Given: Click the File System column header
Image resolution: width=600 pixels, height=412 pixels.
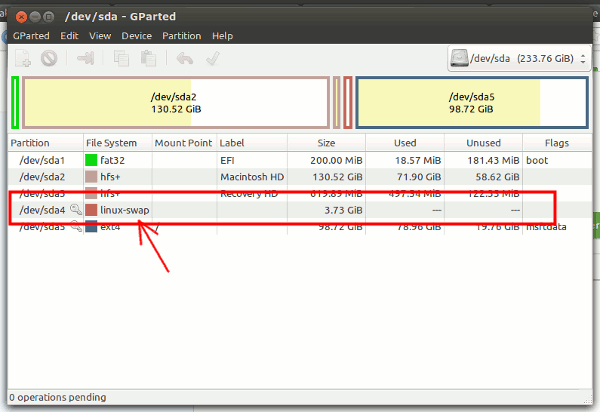Looking at the screenshot, I should pyautogui.click(x=117, y=143).
